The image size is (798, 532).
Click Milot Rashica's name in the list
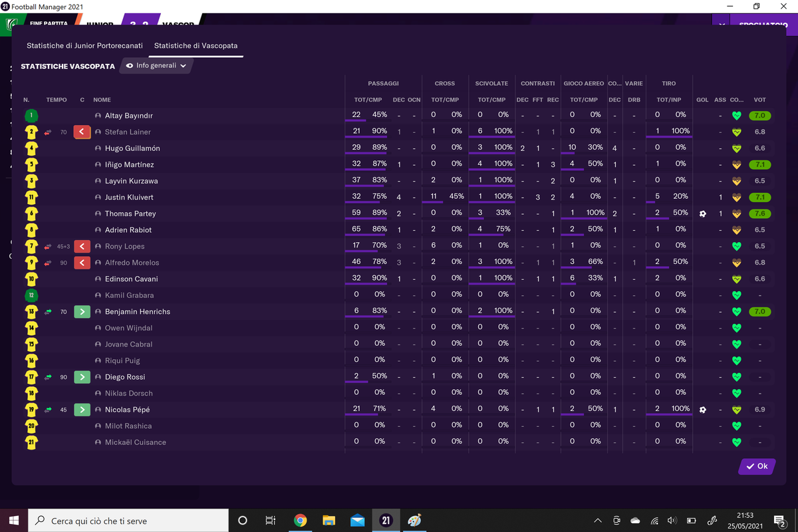coord(128,426)
